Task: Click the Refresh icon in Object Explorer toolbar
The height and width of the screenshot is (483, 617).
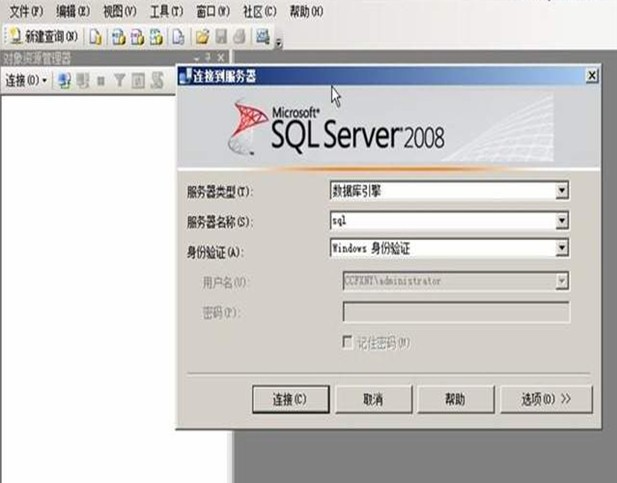Action: (x=138, y=81)
